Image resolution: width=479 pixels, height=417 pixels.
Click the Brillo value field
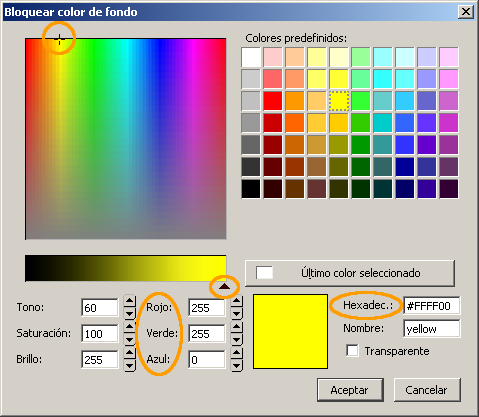(x=100, y=359)
